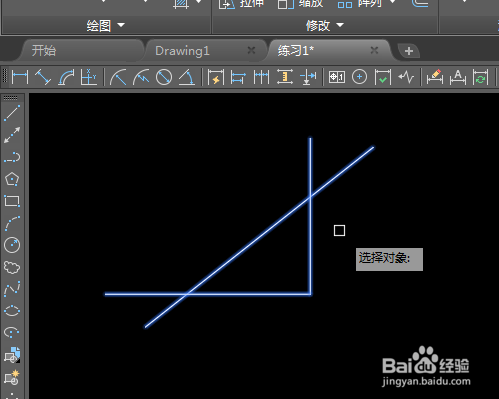The width and height of the screenshot is (499, 399).
Task: Select the Polygon tool
Action: pyautogui.click(x=12, y=179)
